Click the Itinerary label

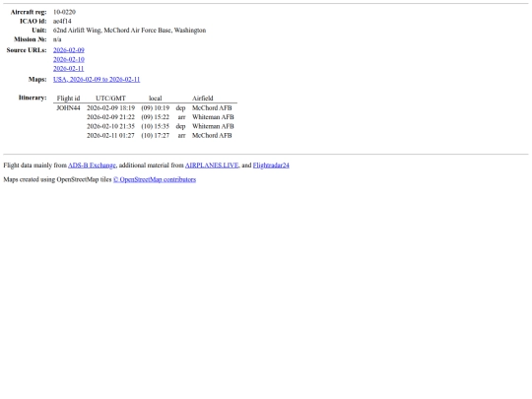[x=33, y=98]
